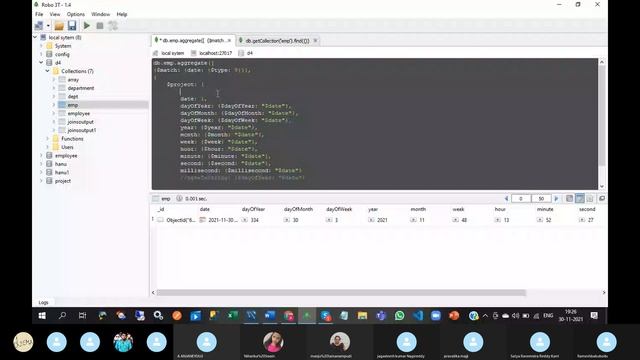The height and width of the screenshot is (360, 640).
Task: Click the results horizontal scrollbar
Action: point(341,293)
